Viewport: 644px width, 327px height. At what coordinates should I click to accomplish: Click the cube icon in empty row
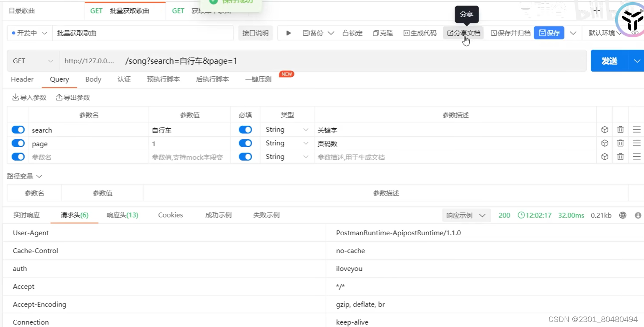(x=605, y=157)
